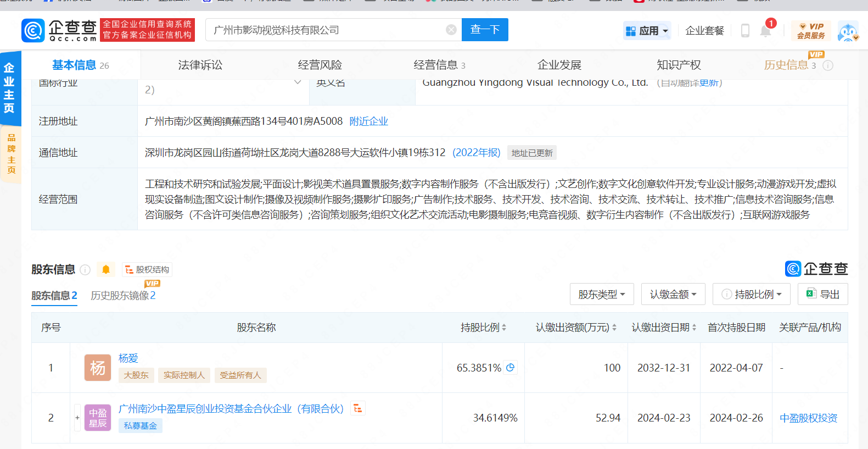The height and width of the screenshot is (449, 868).
Task: Select the 股东信息 2 sub-tab
Action: (x=54, y=296)
